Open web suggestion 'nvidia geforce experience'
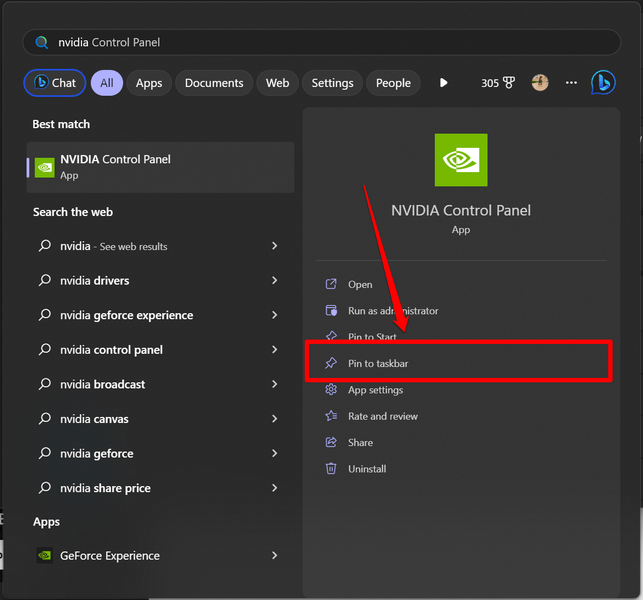The height and width of the screenshot is (600, 643). point(160,315)
